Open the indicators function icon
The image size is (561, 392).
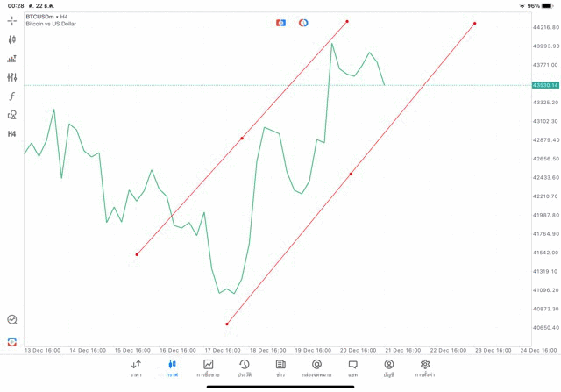tap(12, 96)
